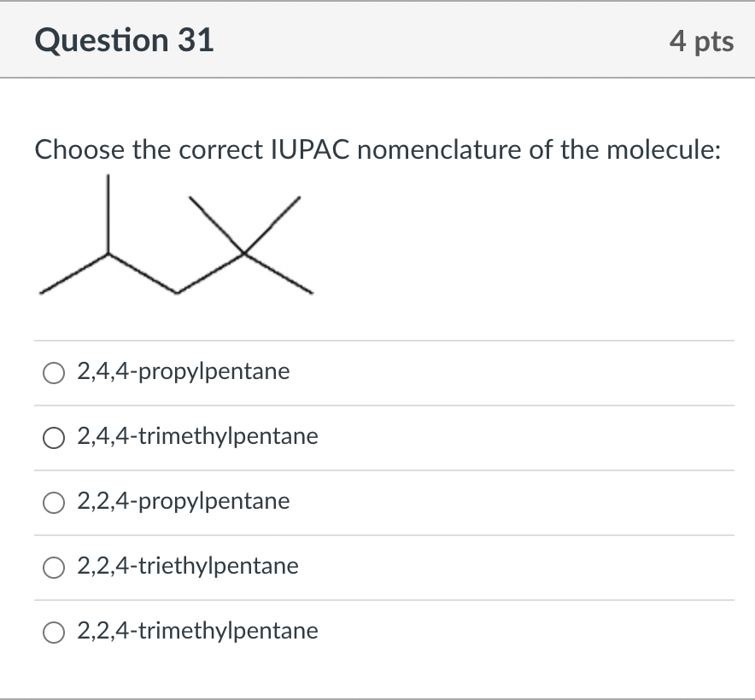Image resolution: width=755 pixels, height=700 pixels.
Task: Select the 2,2,4-propylpentane answer option
Action: point(54,502)
